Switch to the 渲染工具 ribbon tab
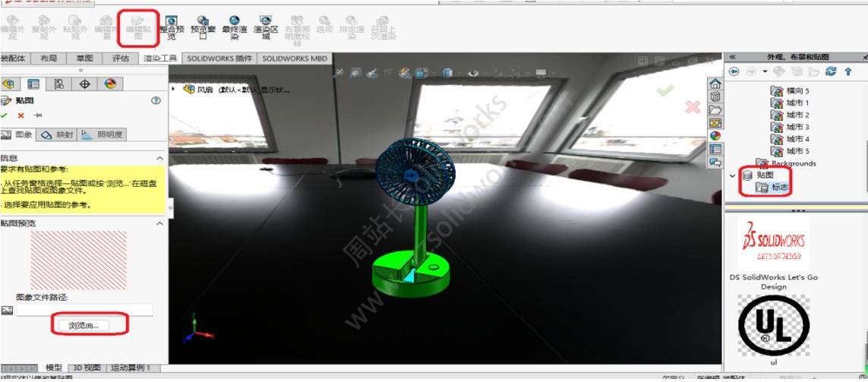The height and width of the screenshot is (382, 868). 160,58
